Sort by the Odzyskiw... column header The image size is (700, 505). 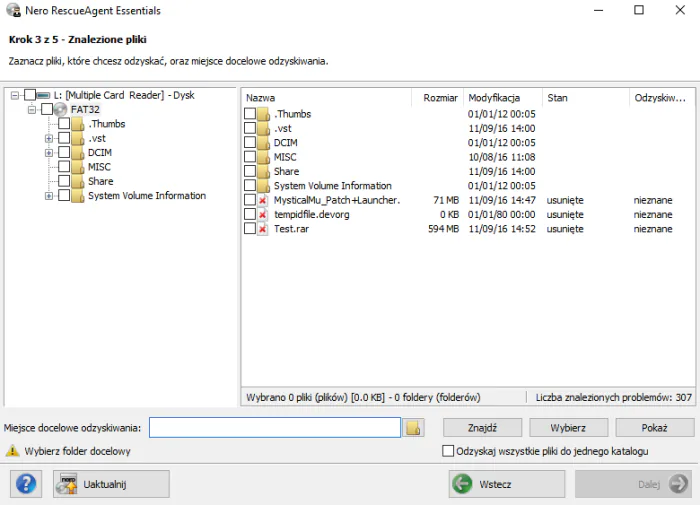(662, 98)
